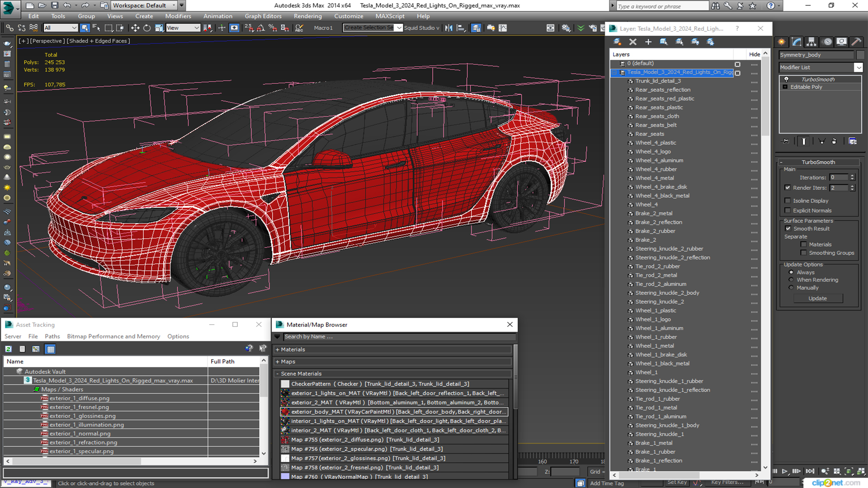Image resolution: width=868 pixels, height=488 pixels.
Task: Click Refresh icon in Asset Tracking
Action: coord(9,349)
